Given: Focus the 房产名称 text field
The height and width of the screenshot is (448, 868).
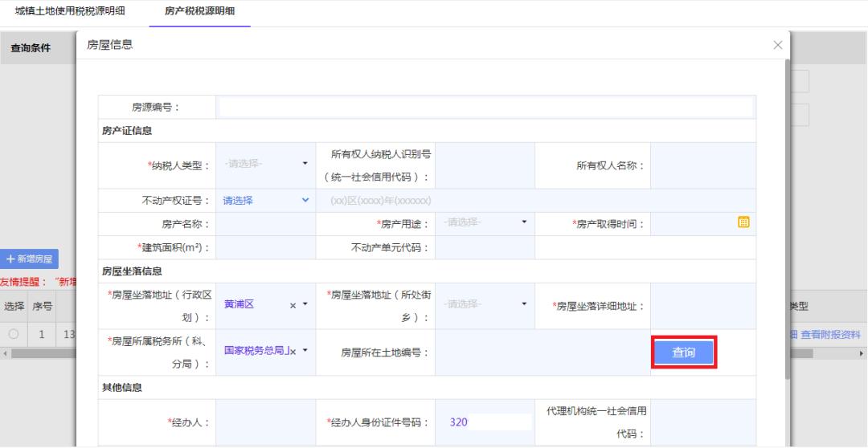Looking at the screenshot, I should click(x=264, y=223).
